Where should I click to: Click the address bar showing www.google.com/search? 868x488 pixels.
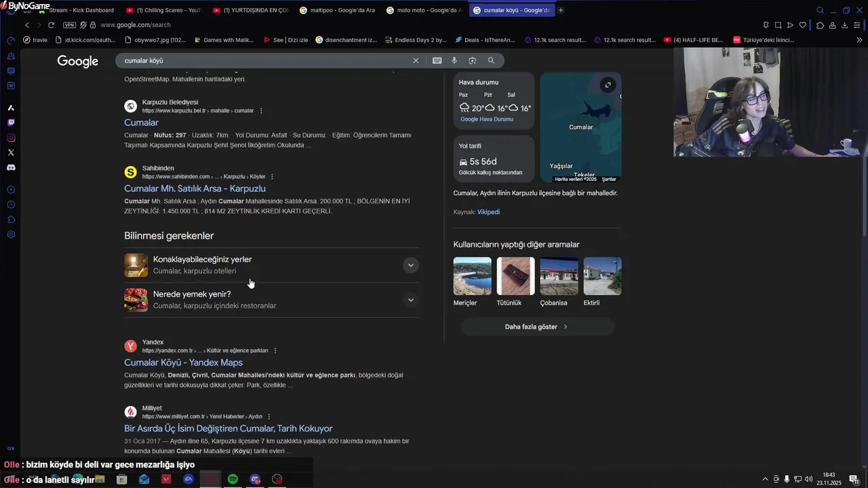(136, 25)
